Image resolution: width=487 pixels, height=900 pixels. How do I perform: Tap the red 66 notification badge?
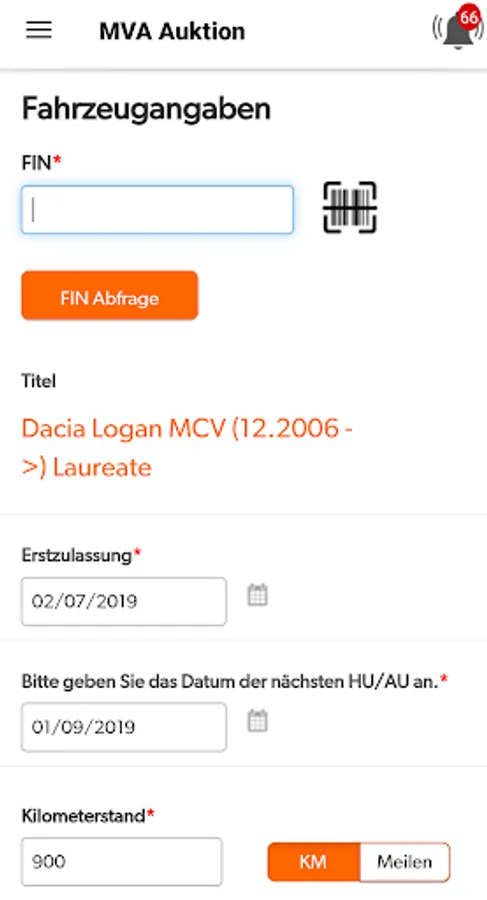[x=469, y=18]
